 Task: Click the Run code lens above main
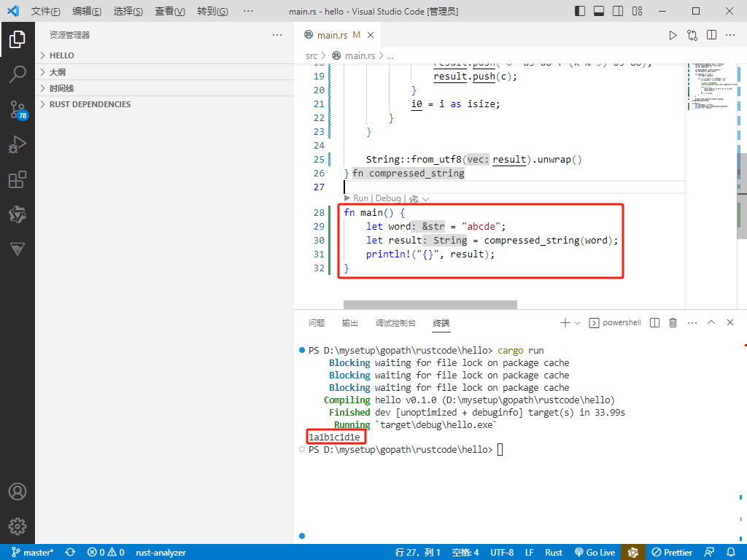(x=360, y=198)
